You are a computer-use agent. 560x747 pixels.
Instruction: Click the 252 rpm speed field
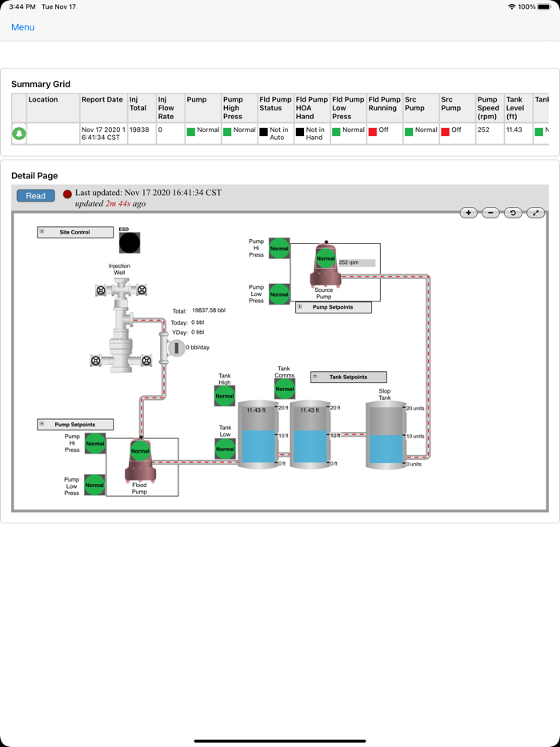coord(357,262)
